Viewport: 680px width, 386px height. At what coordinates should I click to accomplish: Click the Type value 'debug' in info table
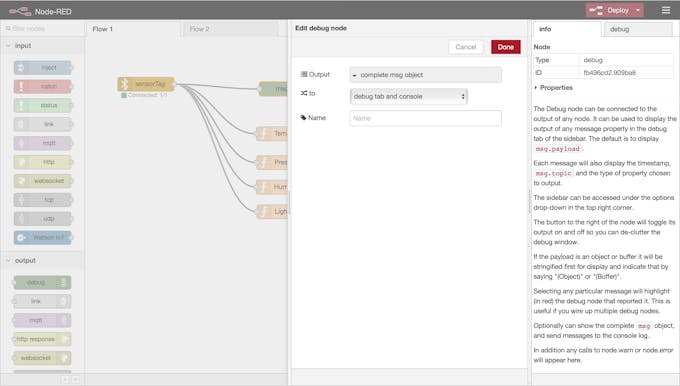pos(593,60)
